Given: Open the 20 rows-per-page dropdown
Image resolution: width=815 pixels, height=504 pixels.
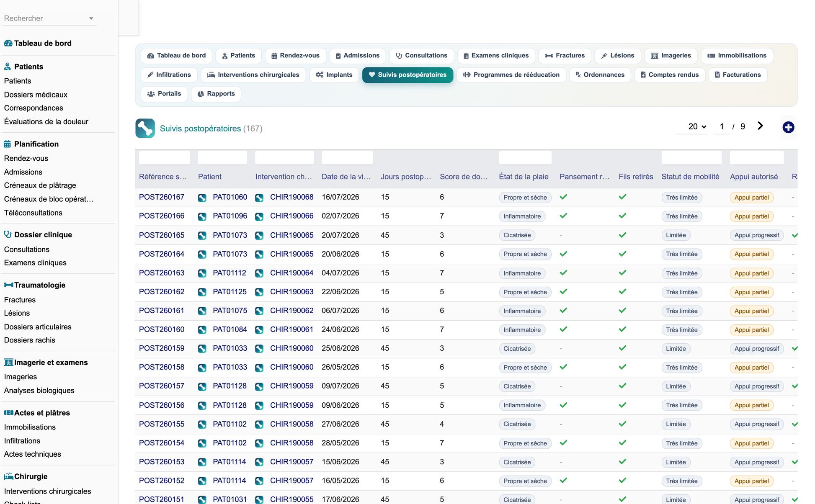Looking at the screenshot, I should 697,126.
